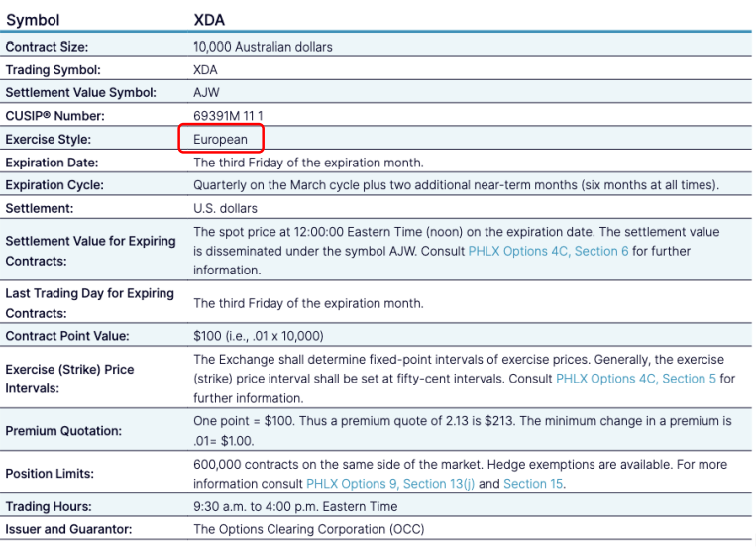Click the 10,000 Australian dollars value
756x547 pixels.
pyautogui.click(x=263, y=47)
